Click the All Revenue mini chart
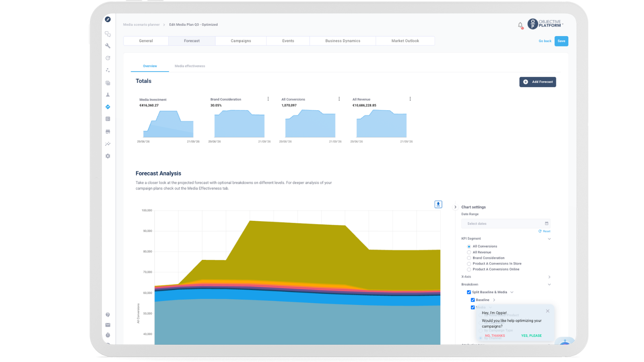Screen dimensions: 644x362 click(382, 124)
